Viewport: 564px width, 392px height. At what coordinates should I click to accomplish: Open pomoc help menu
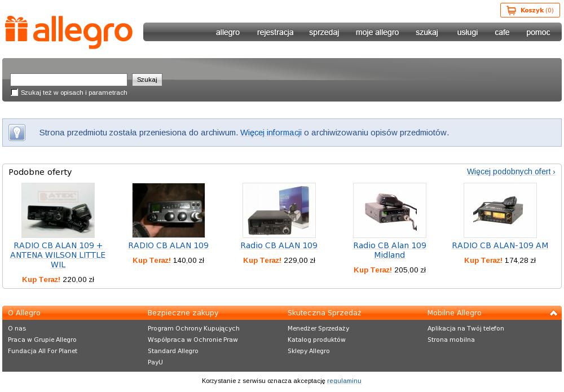tap(538, 32)
